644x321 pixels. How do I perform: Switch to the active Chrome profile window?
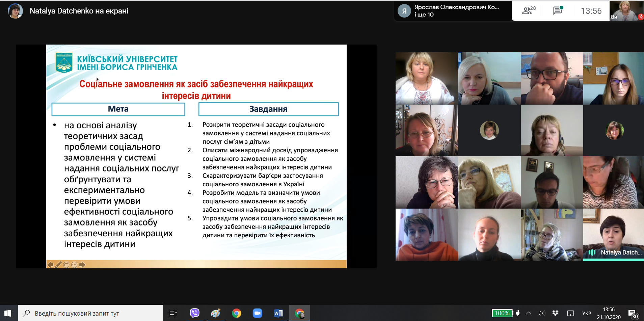[299, 313]
